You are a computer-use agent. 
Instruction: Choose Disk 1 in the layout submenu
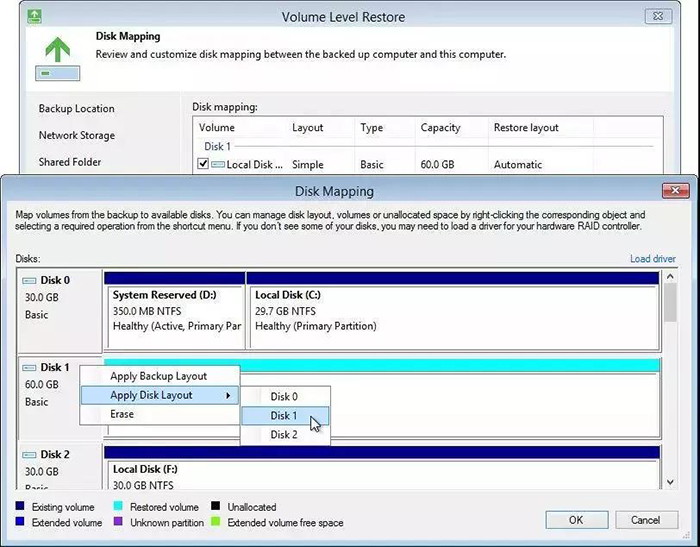pyautogui.click(x=284, y=416)
